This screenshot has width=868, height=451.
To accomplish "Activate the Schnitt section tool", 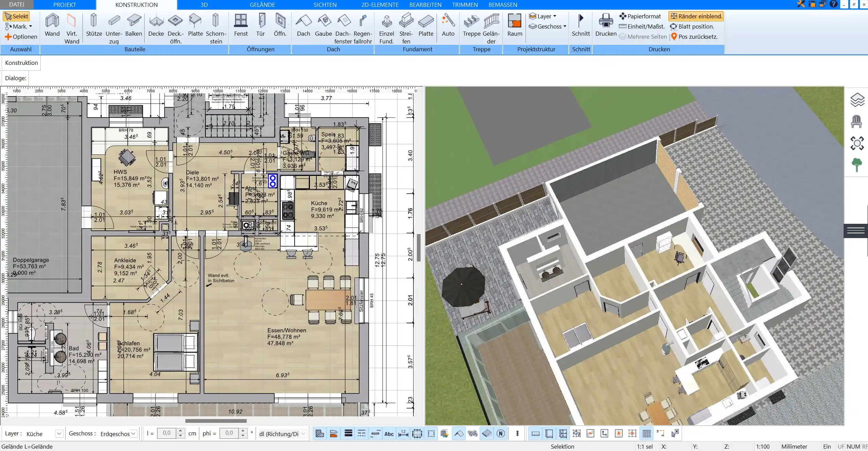I will pos(581,25).
